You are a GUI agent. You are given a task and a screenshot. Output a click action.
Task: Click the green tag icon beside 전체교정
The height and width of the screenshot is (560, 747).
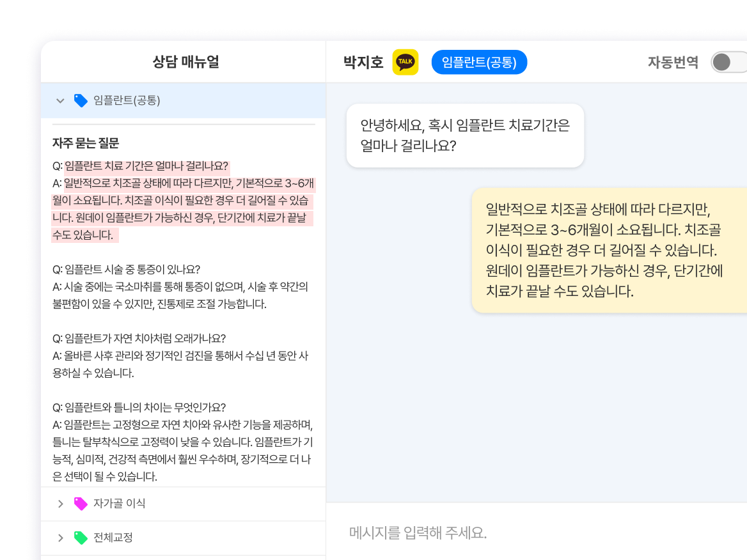[81, 538]
